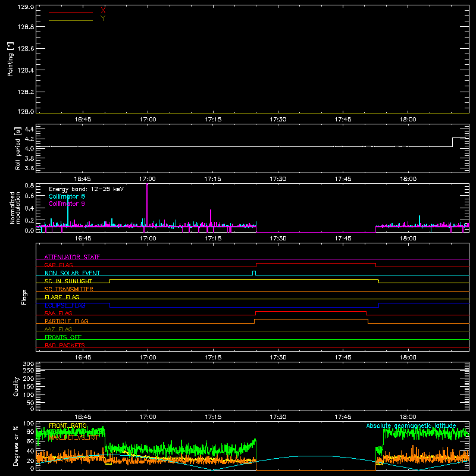476x476 pixels.
Task: Click the 17:45 time label under Quality plot
Action: click(x=343, y=417)
